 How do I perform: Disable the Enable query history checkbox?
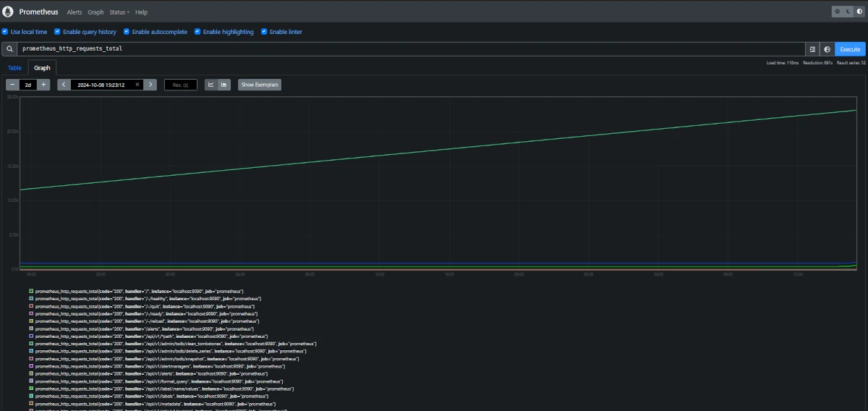57,32
